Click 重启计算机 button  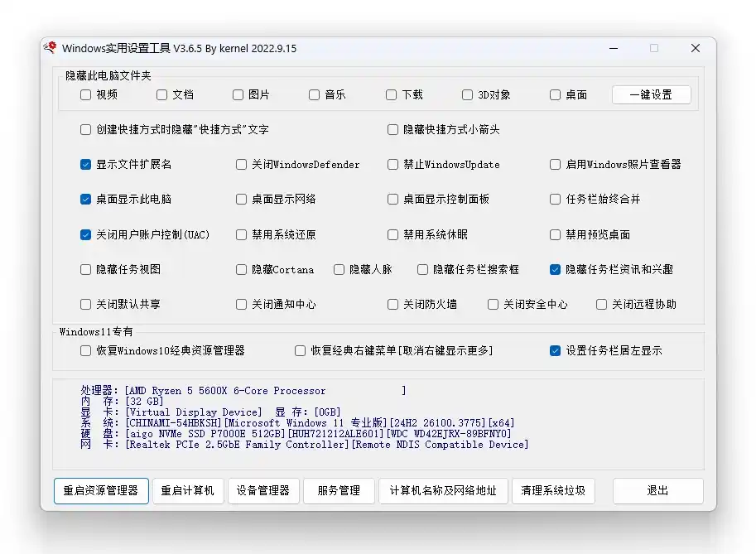pyautogui.click(x=188, y=491)
